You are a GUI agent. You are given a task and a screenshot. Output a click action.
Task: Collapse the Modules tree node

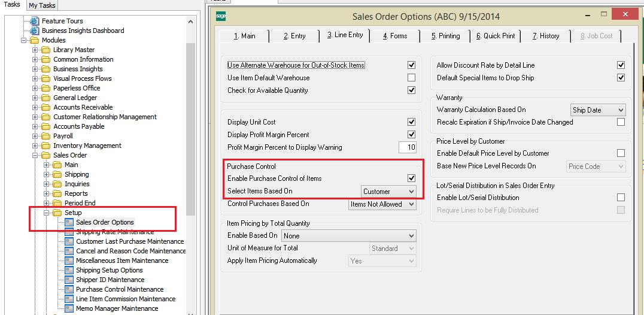[23, 40]
